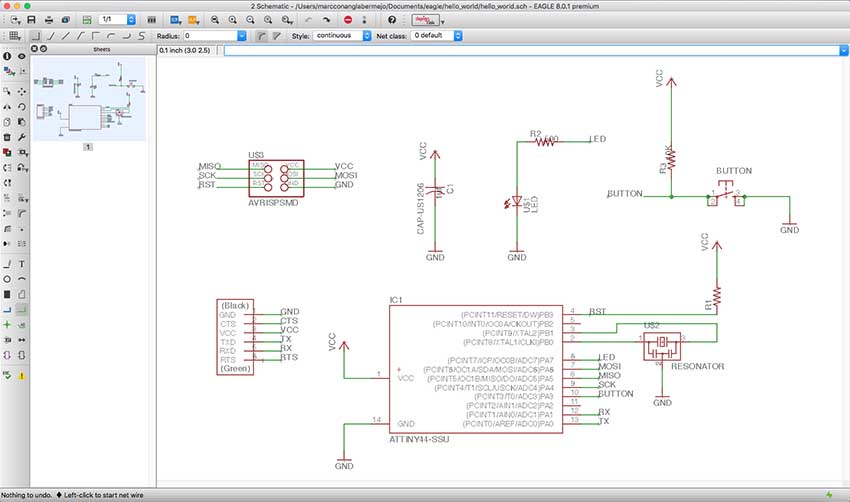The height and width of the screenshot is (502, 850).
Task: Select the filled Rectangle tool
Action: click(7, 294)
